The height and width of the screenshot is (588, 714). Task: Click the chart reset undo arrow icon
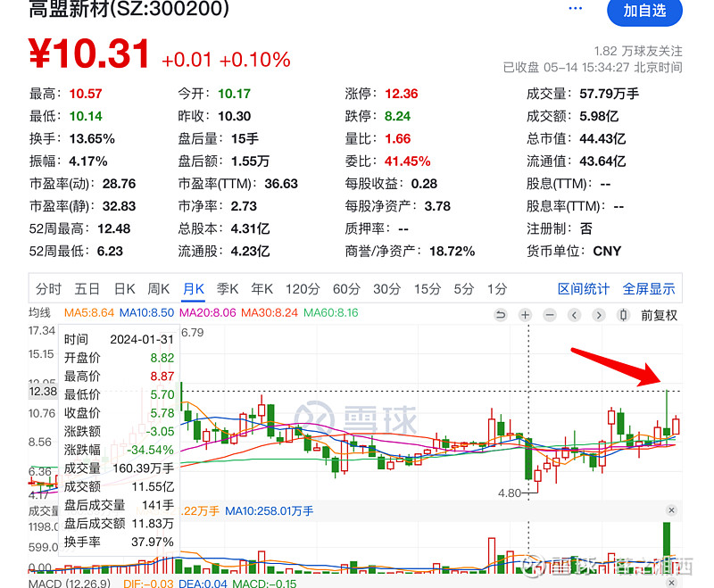(501, 315)
